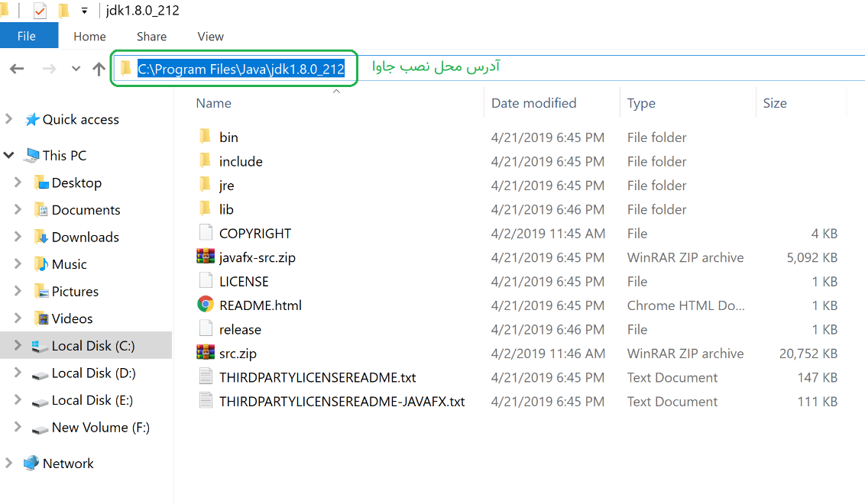This screenshot has width=865, height=504.
Task: Click the src.zip size 20,752 KB
Action: (808, 354)
